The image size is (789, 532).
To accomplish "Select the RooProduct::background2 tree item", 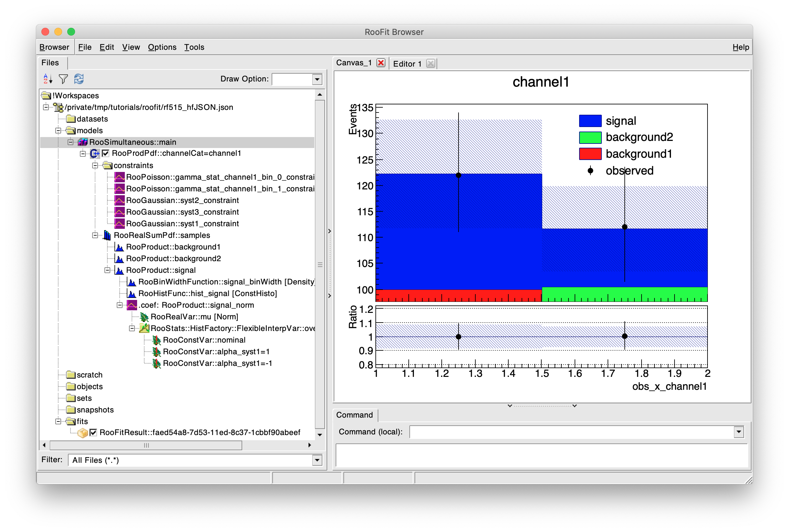I will tap(173, 259).
